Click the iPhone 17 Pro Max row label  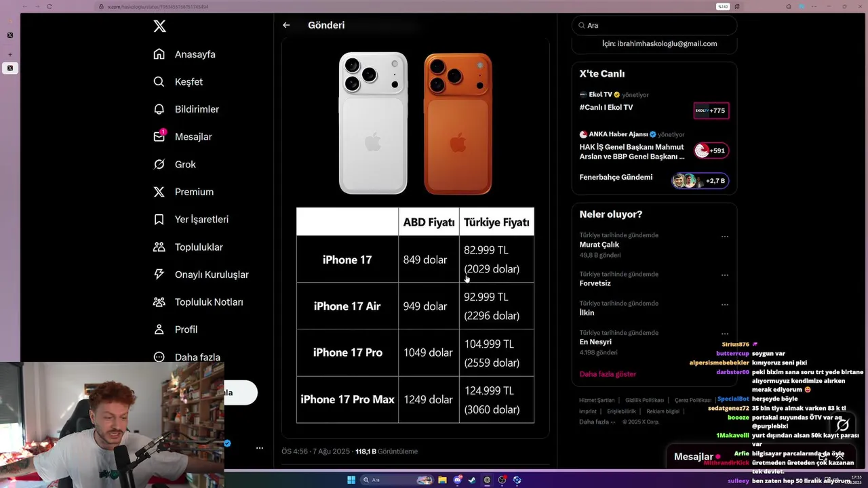(347, 400)
